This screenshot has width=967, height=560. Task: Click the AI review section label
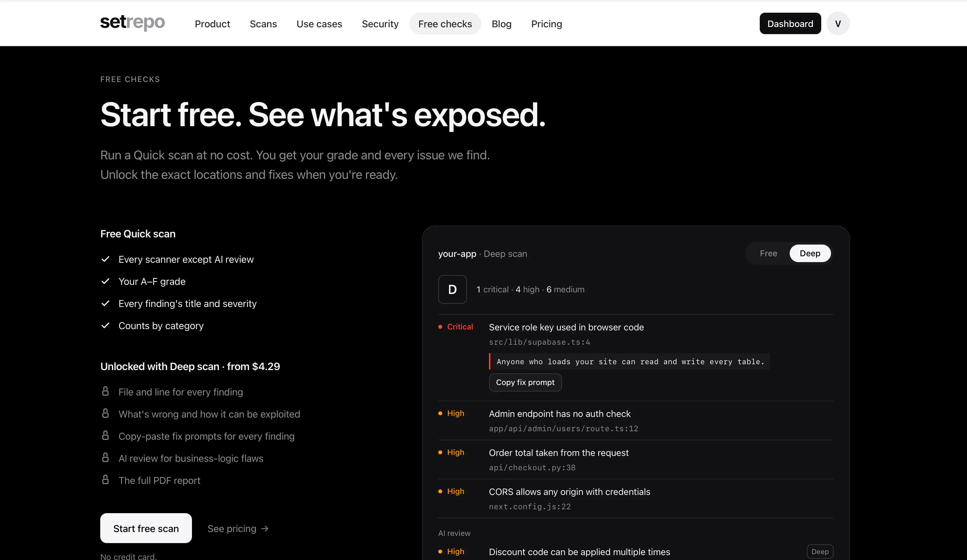click(x=454, y=534)
